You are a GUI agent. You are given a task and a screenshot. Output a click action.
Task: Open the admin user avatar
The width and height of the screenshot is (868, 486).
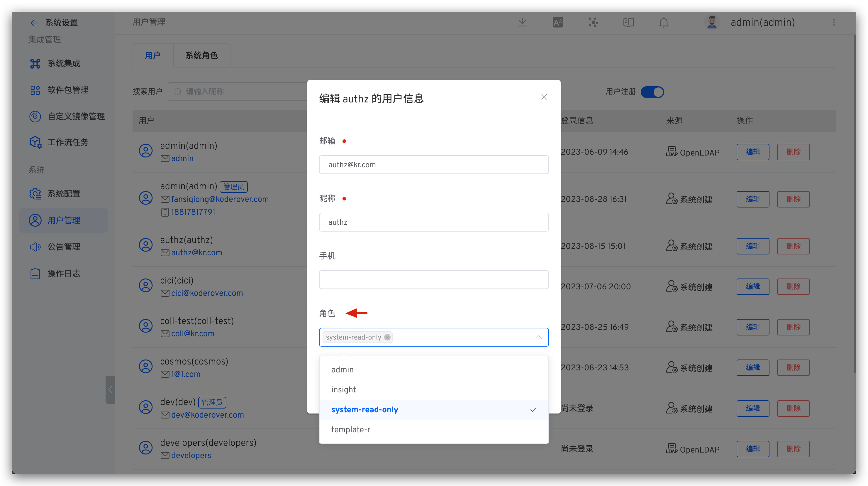click(711, 22)
